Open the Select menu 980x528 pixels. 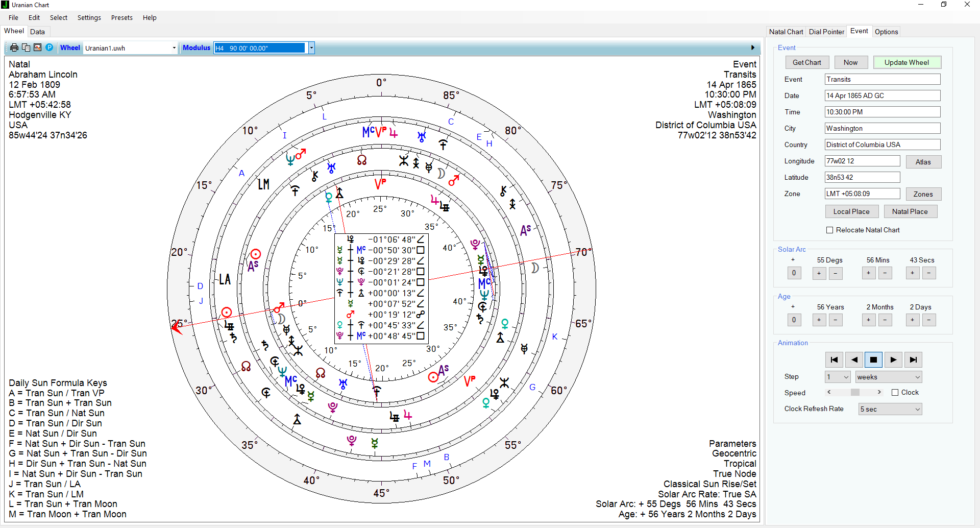click(59, 18)
